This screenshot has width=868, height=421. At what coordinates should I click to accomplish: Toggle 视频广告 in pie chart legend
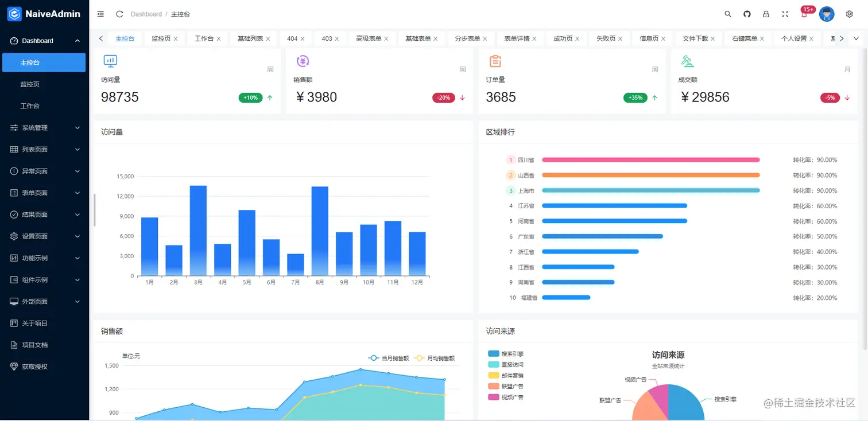(506, 397)
